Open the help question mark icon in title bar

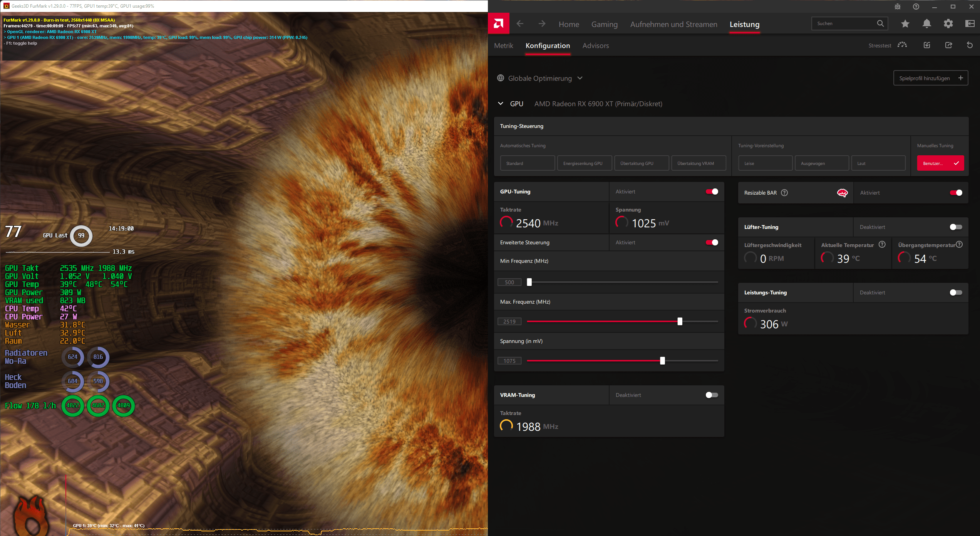click(916, 7)
